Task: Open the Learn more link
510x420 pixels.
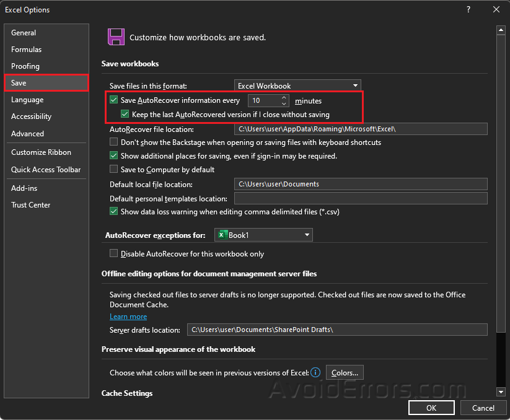Action: (128, 317)
